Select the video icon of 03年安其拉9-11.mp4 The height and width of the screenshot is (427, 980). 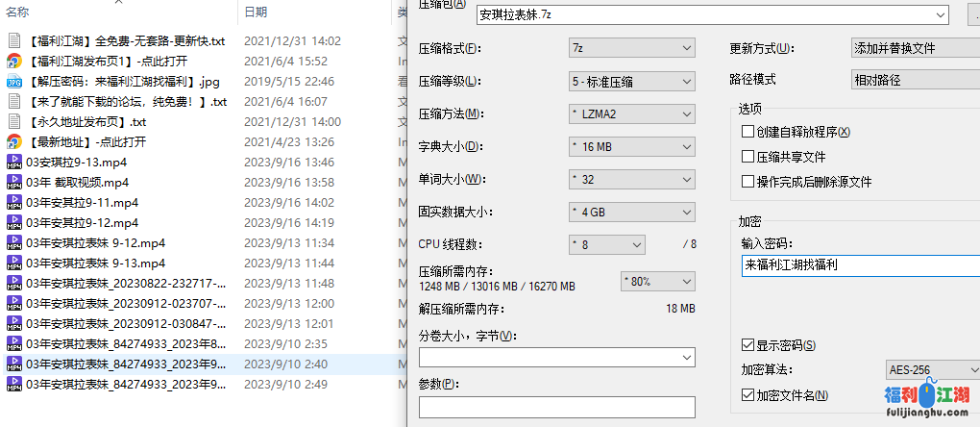click(x=13, y=203)
